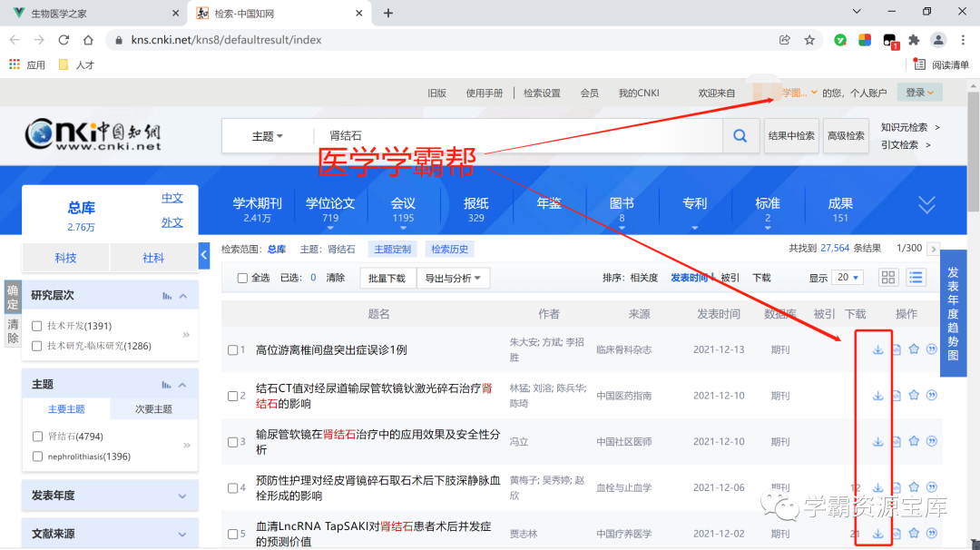The width and height of the screenshot is (980, 550).
Task: Tick 技术开发(1391) filter checkbox
Action: tap(37, 326)
